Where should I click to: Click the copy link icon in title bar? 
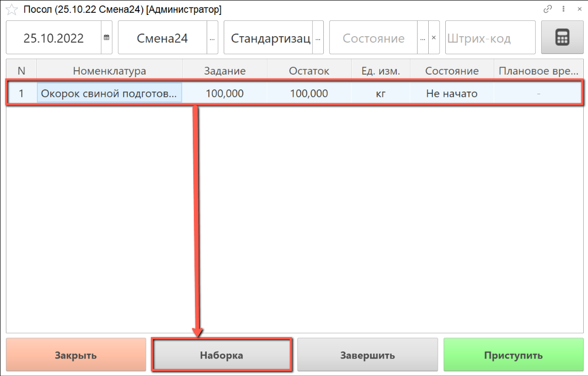coord(548,9)
